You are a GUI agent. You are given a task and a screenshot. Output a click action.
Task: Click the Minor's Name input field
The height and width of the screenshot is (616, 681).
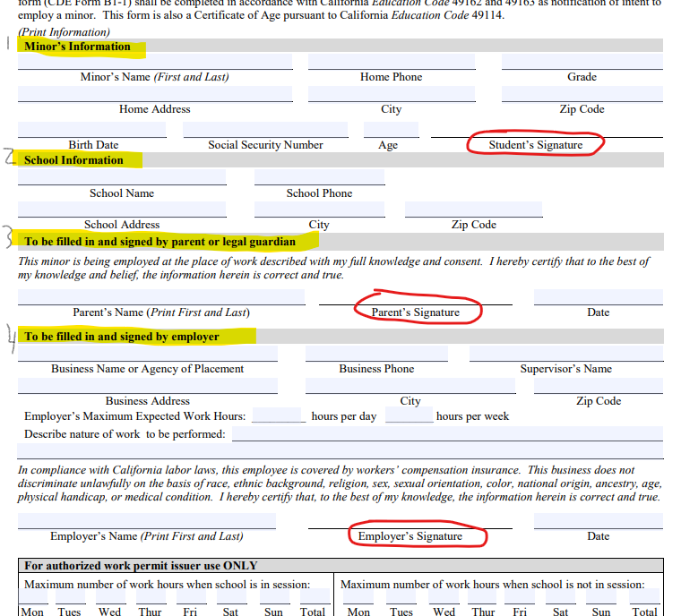click(x=155, y=62)
